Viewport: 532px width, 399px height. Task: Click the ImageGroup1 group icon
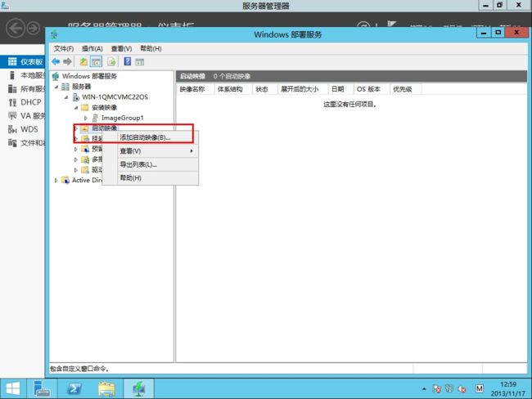pyautogui.click(x=95, y=118)
